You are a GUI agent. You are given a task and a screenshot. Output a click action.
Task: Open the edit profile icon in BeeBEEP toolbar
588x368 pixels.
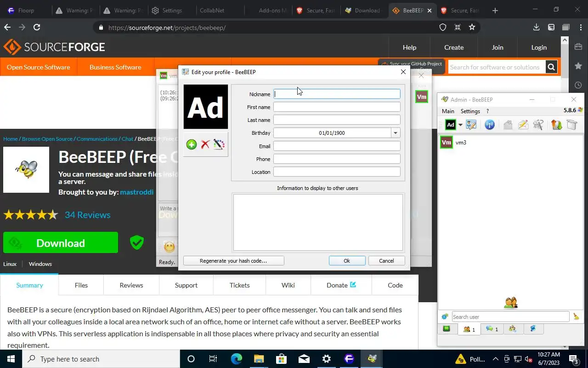click(471, 125)
